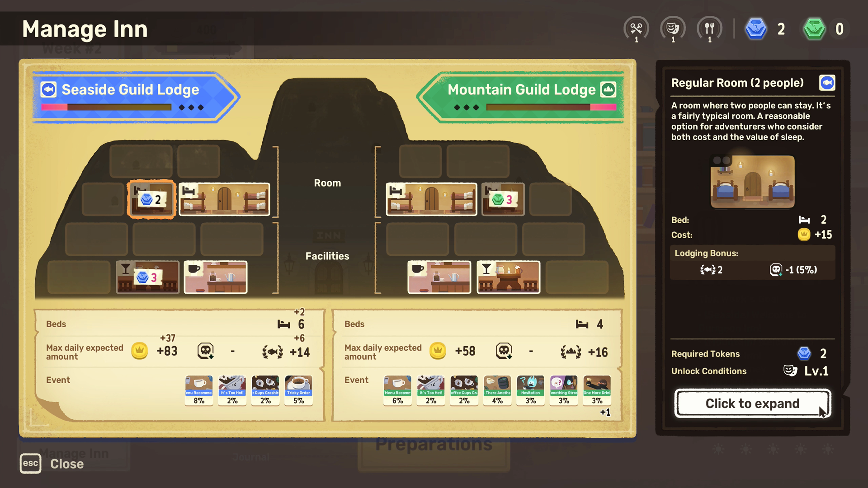Select the theater masks icon in the header
Screen dimensions: 868x488
point(673,28)
